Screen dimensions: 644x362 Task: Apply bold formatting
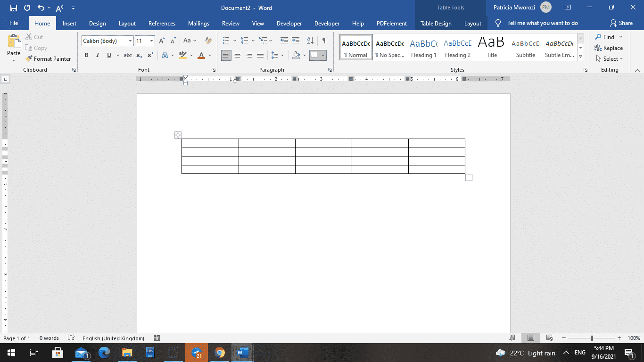[x=86, y=55]
